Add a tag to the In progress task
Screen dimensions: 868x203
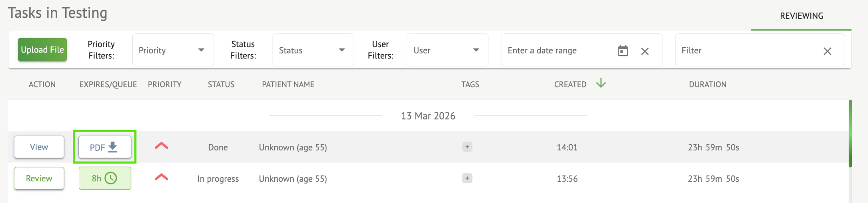(x=467, y=178)
